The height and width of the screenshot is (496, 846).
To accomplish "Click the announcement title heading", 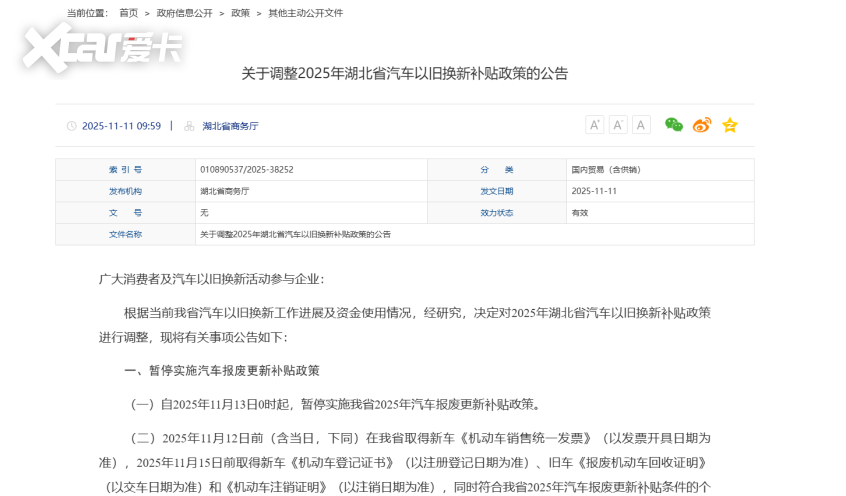I will [404, 73].
